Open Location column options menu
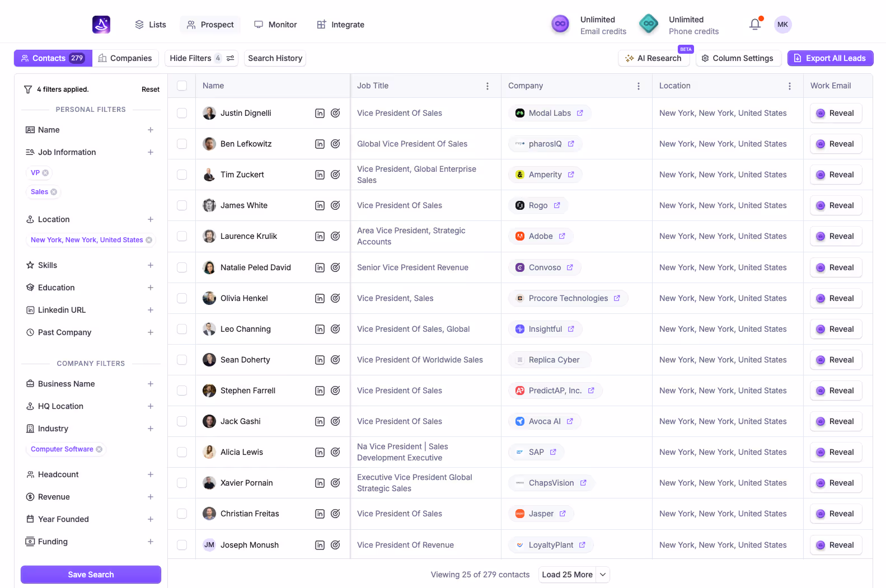 790,86
